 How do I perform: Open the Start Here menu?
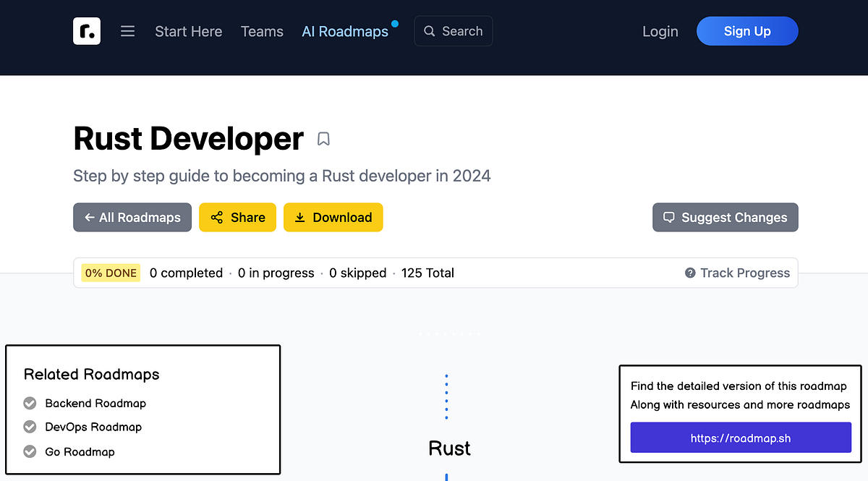pos(188,31)
